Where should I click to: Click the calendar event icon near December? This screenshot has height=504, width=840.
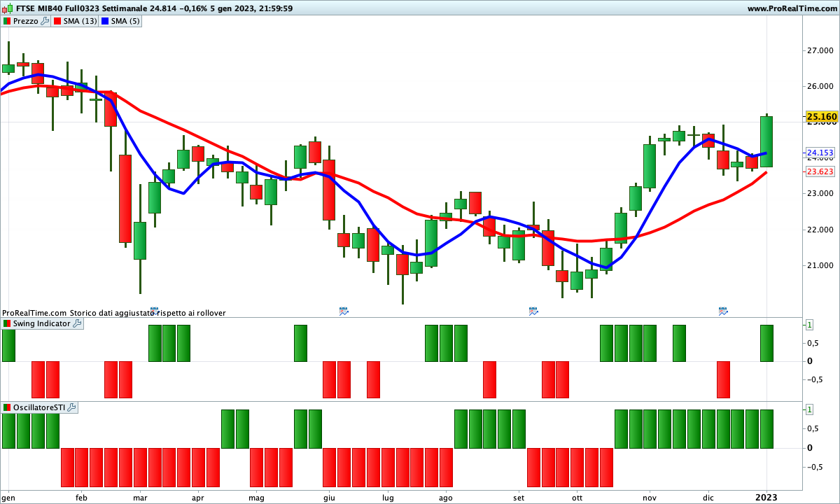pos(723,310)
